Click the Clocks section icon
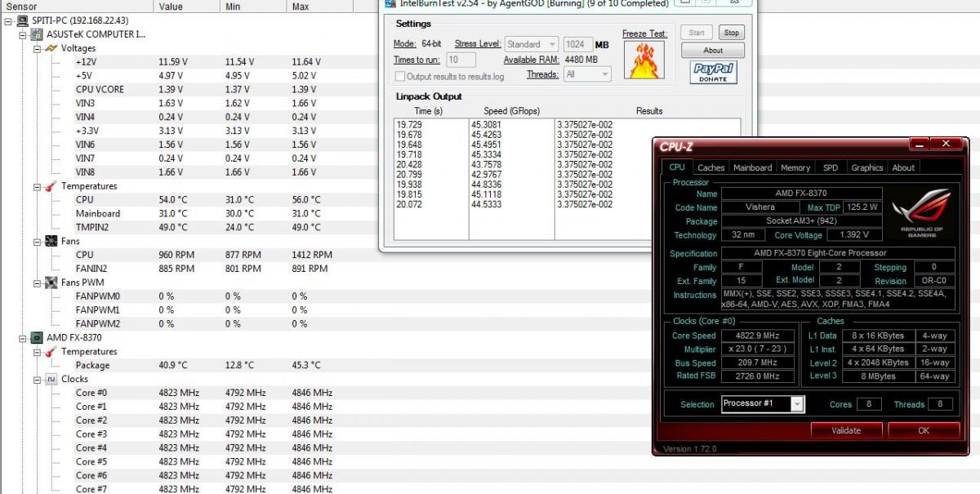Screen dimensions: 980x494 [51, 379]
